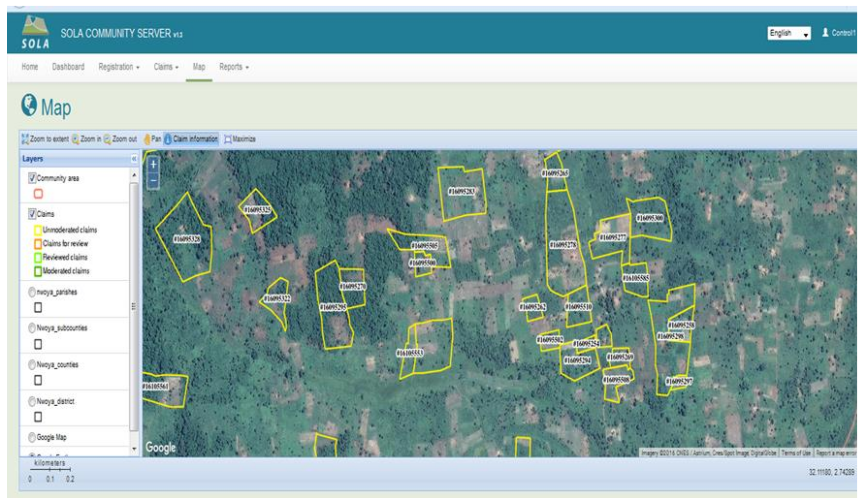Click the SOLA COMMUNITY SERVER title
This screenshot has height=504, width=863.
click(x=122, y=33)
